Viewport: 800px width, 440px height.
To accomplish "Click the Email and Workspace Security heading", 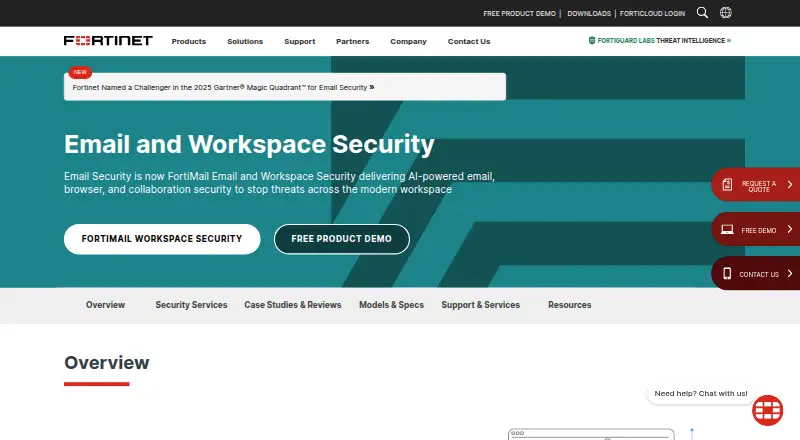I will (x=249, y=144).
